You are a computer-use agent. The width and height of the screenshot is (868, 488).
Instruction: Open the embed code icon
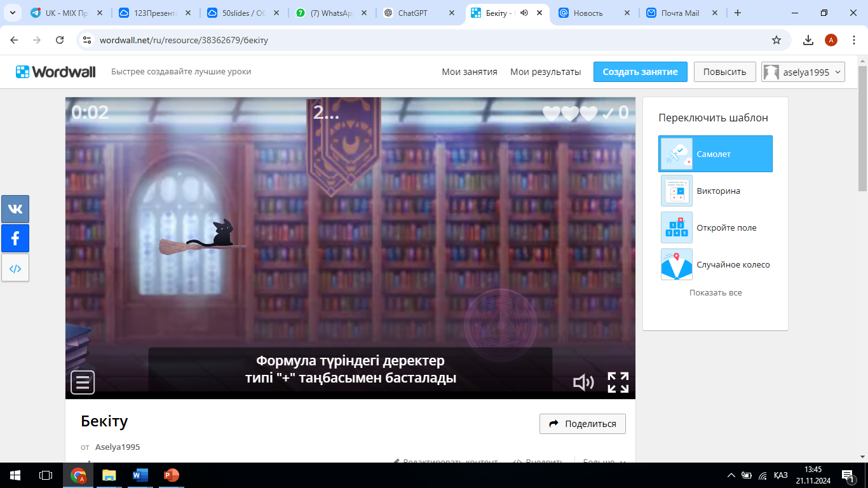tap(15, 268)
